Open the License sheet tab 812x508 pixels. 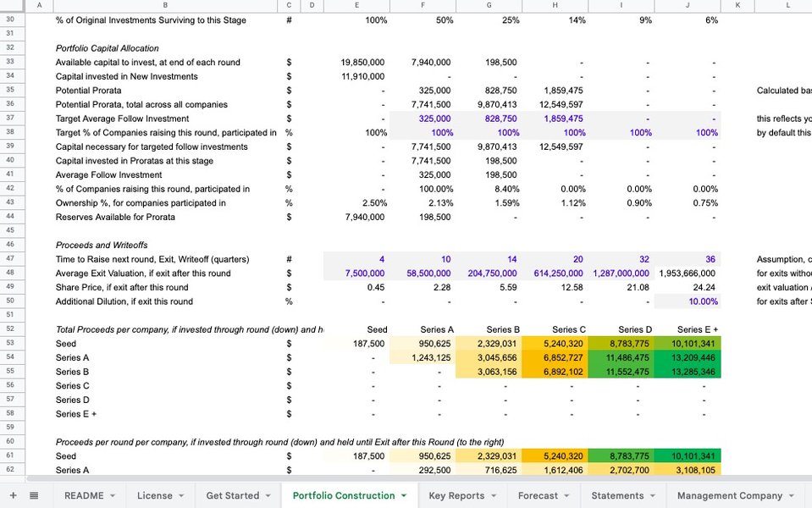tap(154, 495)
